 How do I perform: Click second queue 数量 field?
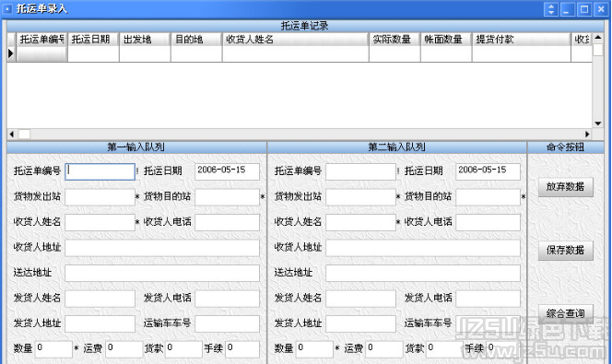314,349
